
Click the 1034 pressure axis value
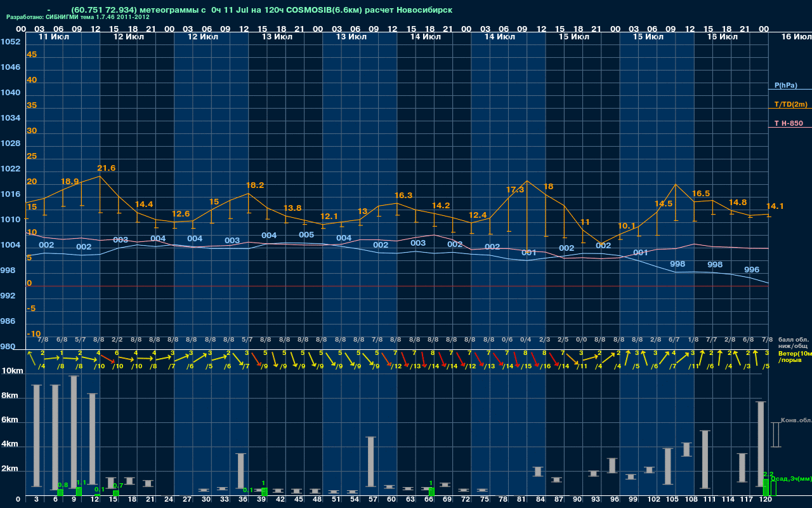tap(10, 118)
